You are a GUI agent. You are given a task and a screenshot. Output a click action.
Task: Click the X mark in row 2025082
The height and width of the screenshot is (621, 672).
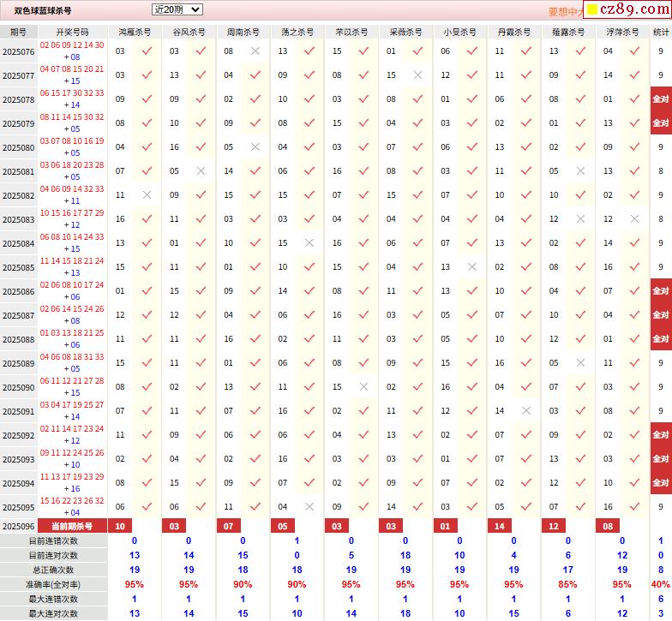tap(147, 195)
